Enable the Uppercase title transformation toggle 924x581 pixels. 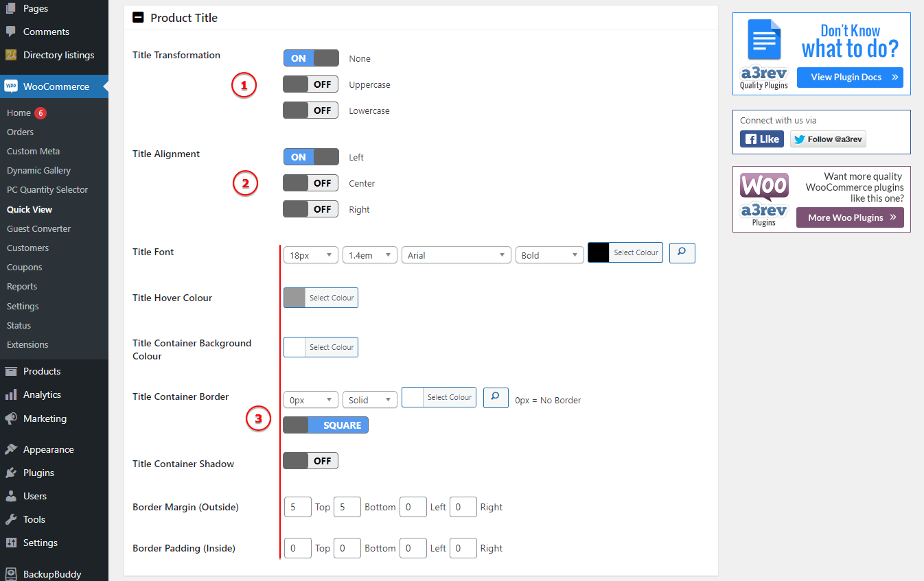tap(310, 84)
